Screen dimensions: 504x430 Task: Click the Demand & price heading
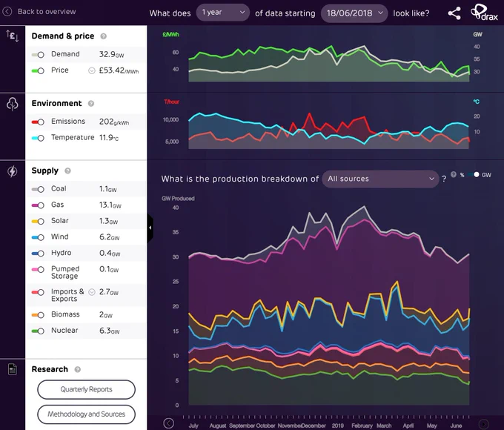63,36
